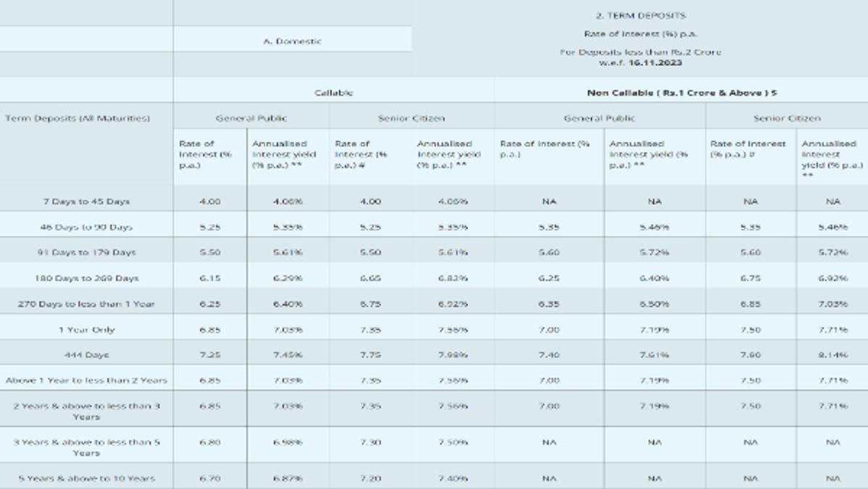This screenshot has height=489, width=868.
Task: Select non-callable General Public rate NA, 7 Days row
Action: [x=548, y=201]
